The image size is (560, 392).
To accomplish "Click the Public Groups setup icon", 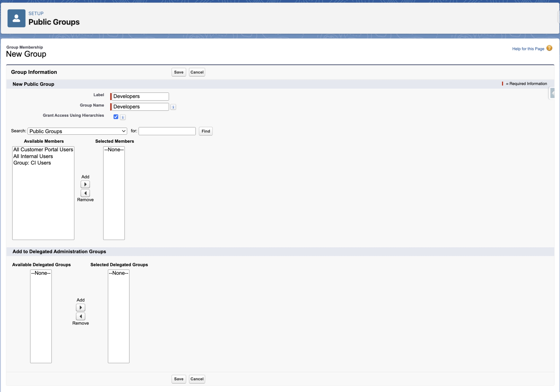I will point(16,18).
